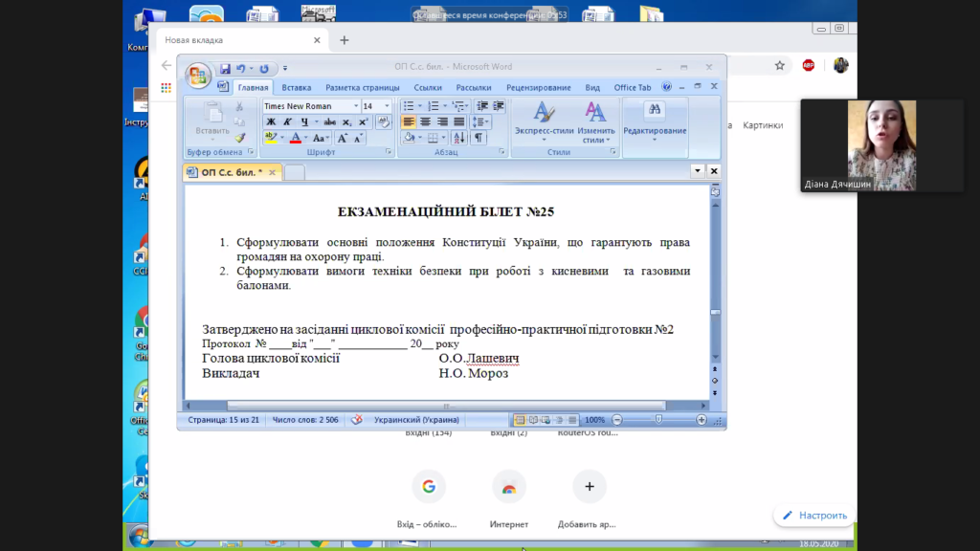This screenshot has height=551, width=980.
Task: Toggle italic formatting (К)
Action: pyautogui.click(x=287, y=121)
